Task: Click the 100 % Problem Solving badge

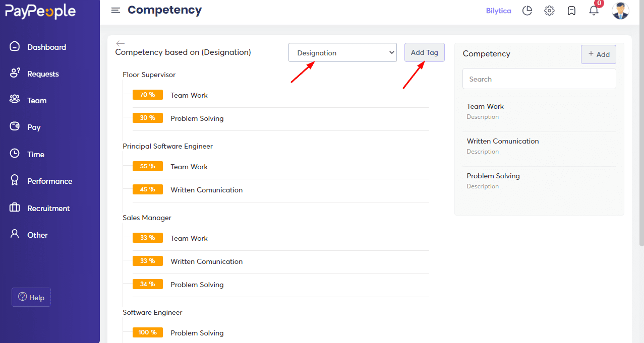Action: tap(148, 332)
